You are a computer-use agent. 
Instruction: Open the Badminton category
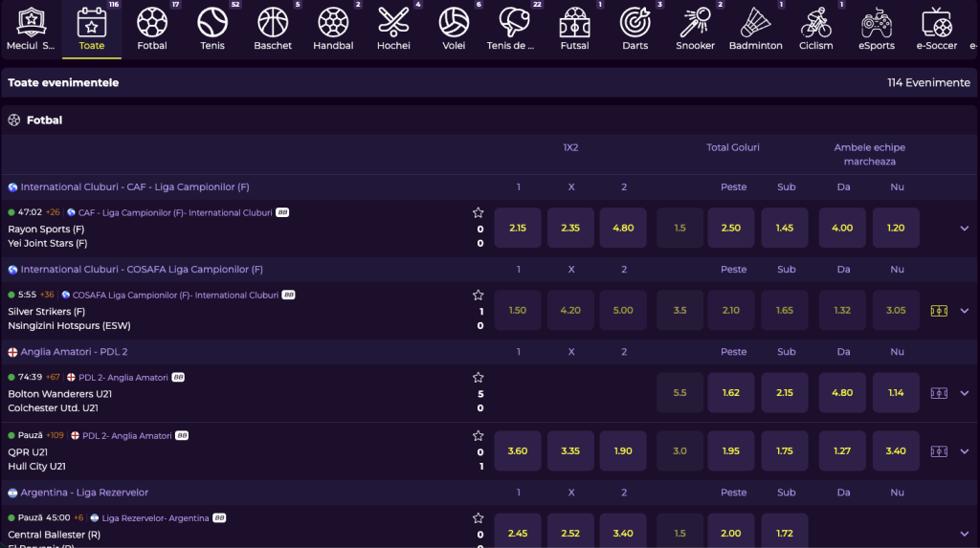click(756, 30)
